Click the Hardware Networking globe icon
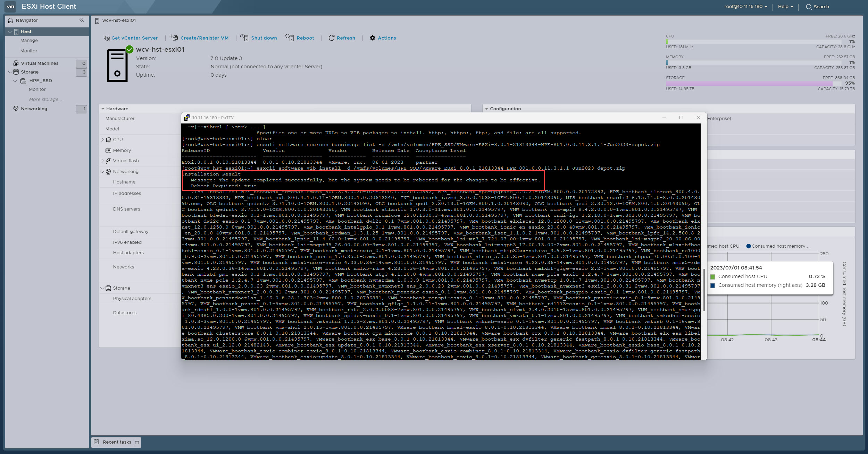This screenshot has height=454, width=868. (x=108, y=172)
